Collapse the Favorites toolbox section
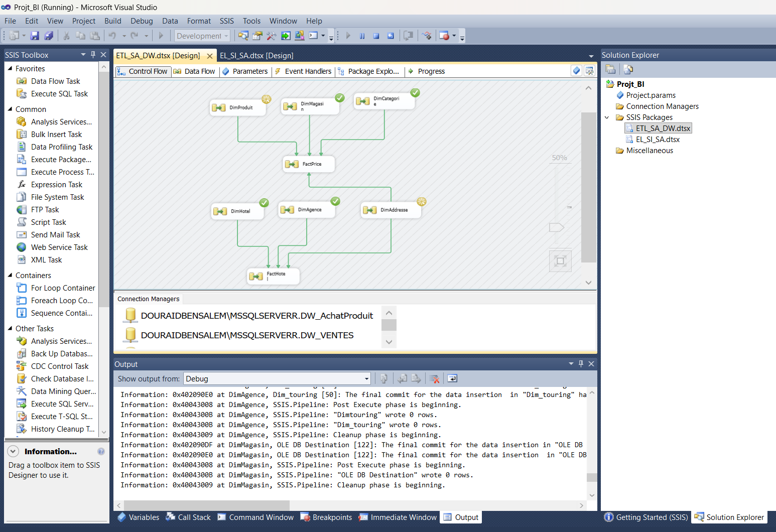This screenshot has height=532, width=776. pos(10,68)
